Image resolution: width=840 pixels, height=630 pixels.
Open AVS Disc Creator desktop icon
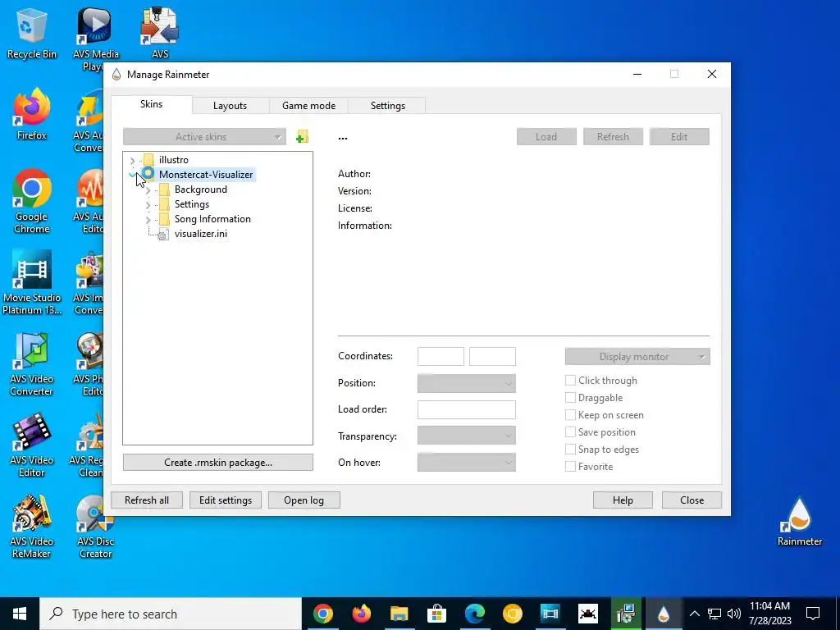95,527
